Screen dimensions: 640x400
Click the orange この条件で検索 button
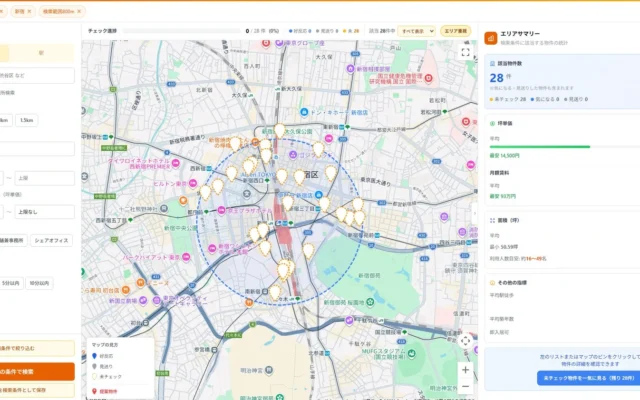click(37, 372)
